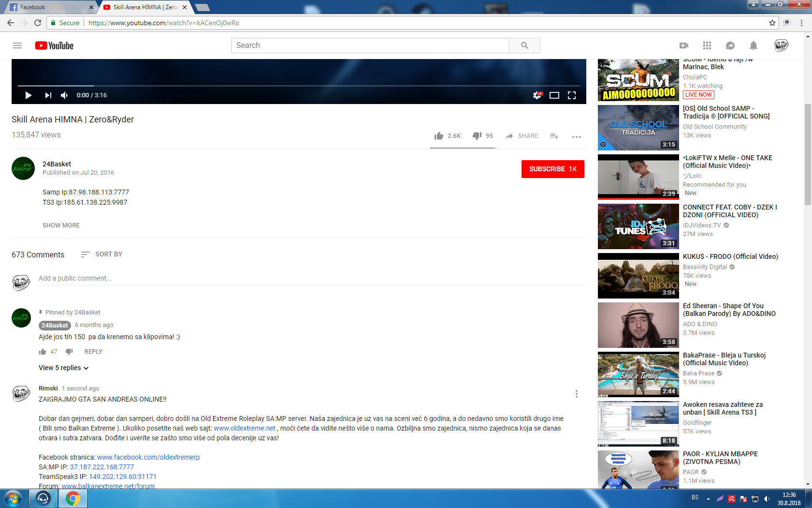Click the search magnifier button
Image resolution: width=812 pixels, height=508 pixels.
524,45
